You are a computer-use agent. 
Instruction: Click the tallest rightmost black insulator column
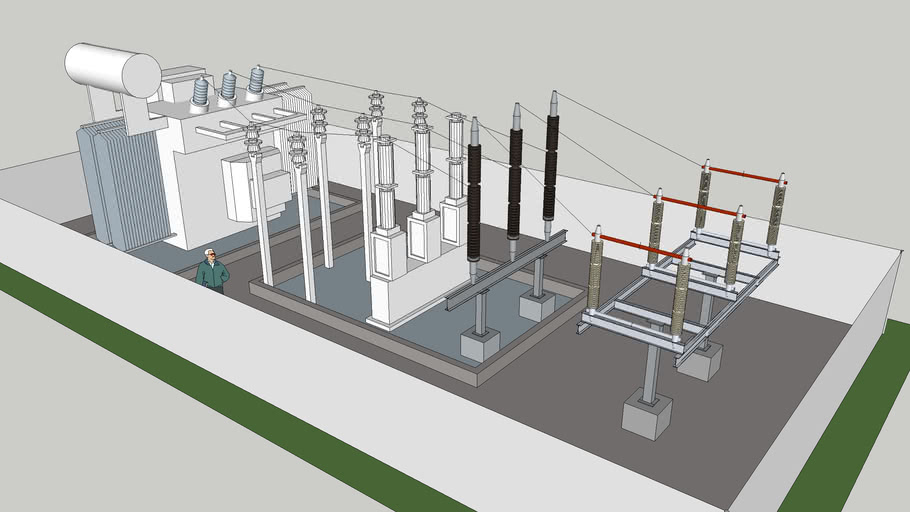[x=551, y=165]
